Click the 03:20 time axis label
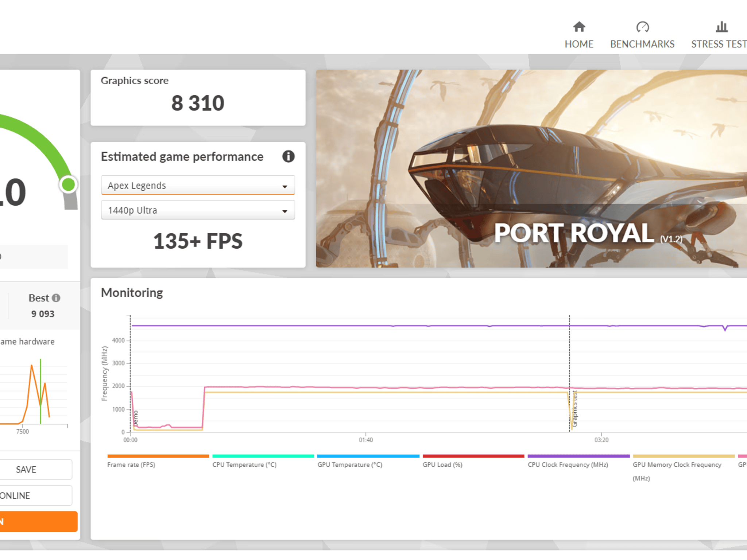The image size is (747, 560). 601,440
